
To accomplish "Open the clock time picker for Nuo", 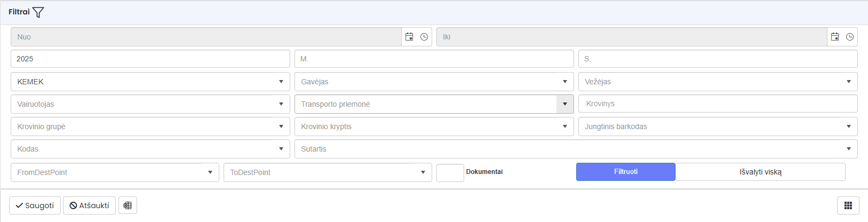I will click(424, 37).
